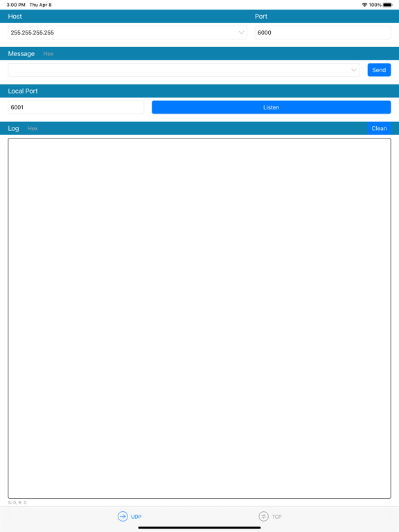This screenshot has width=399, height=532.
Task: Check the Wi-Fi status icon
Action: [364, 5]
